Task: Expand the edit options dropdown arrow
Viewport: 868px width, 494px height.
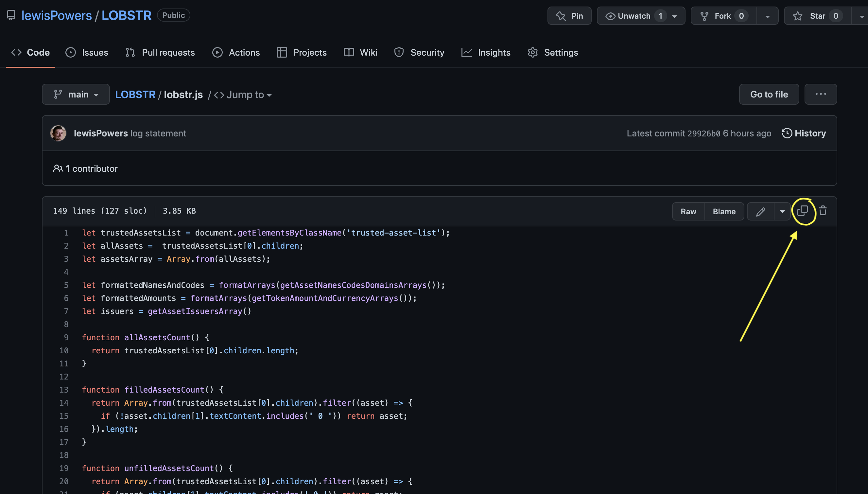Action: [782, 212]
